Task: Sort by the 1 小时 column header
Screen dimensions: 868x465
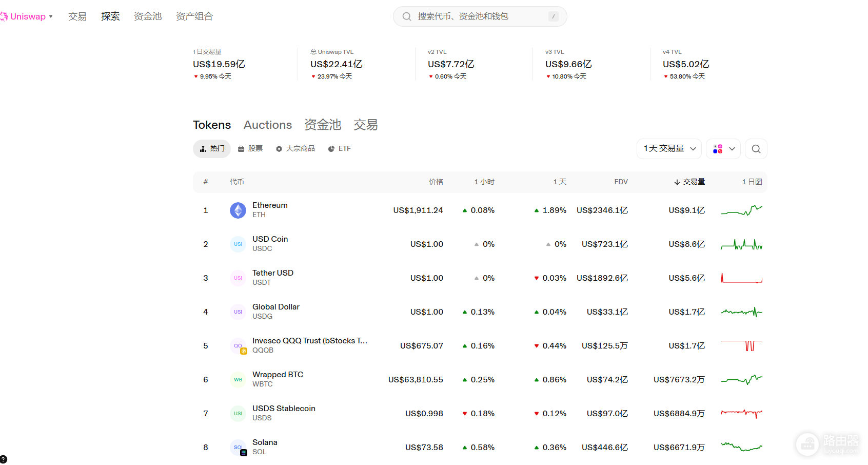Action: click(x=484, y=182)
